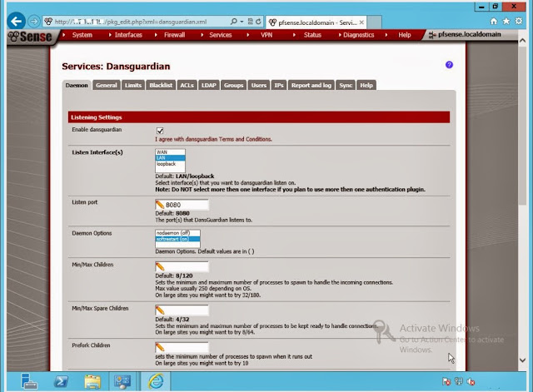Switch to the Blacklist tab
The height and width of the screenshot is (392, 533).
coord(161,85)
